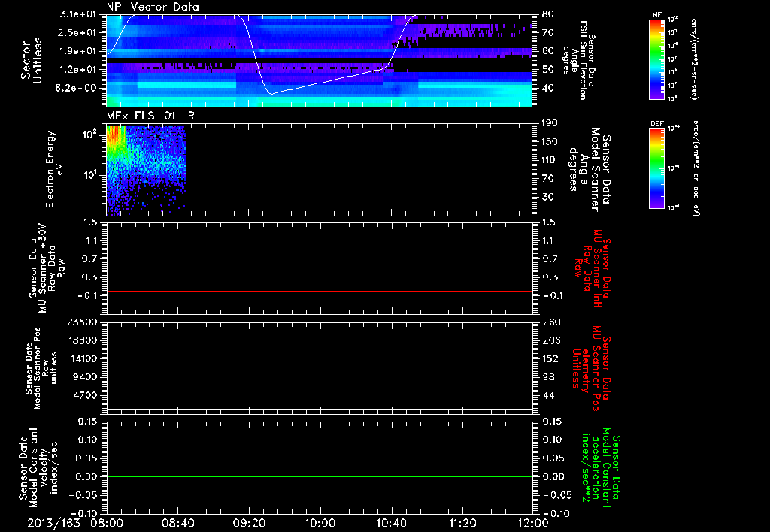Click the 12:00 time axis label
The height and width of the screenshot is (532, 770).
point(533,522)
